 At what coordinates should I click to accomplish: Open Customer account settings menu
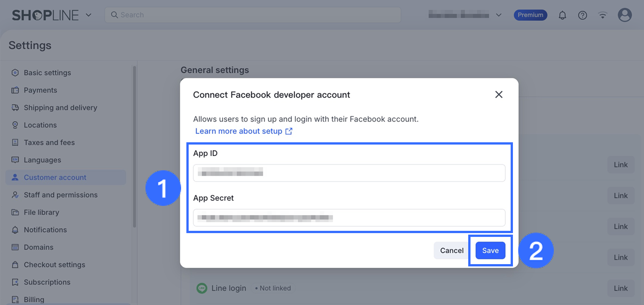[55, 177]
